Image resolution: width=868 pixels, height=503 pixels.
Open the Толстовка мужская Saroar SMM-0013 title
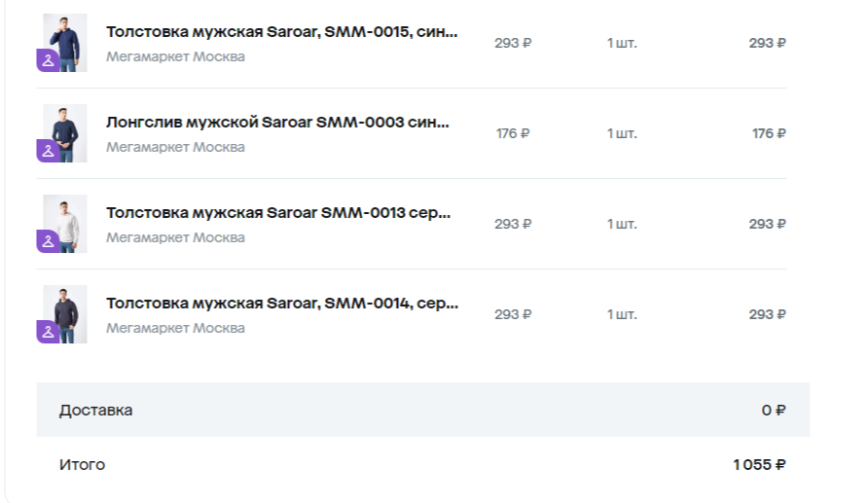pos(277,213)
